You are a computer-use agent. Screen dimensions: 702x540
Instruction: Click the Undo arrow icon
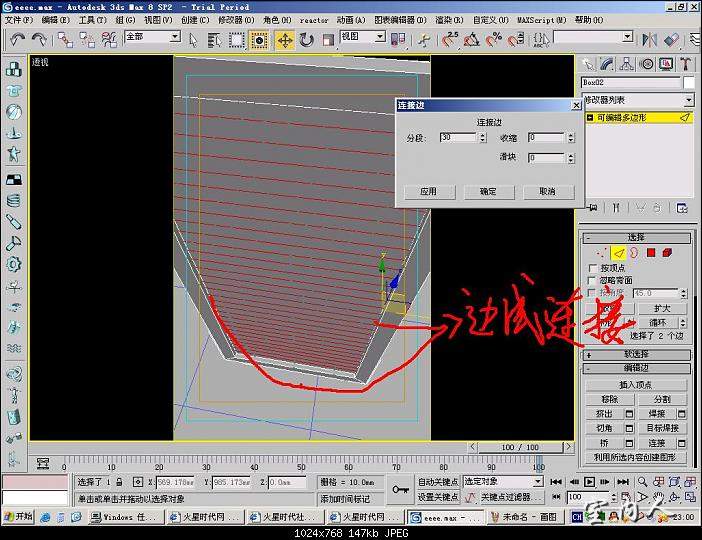(x=17, y=40)
